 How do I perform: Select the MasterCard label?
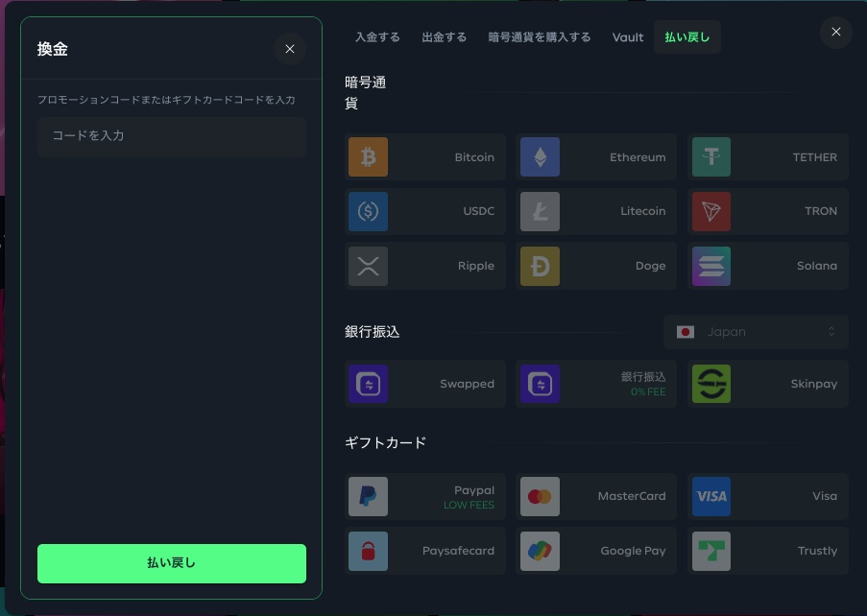tap(632, 496)
